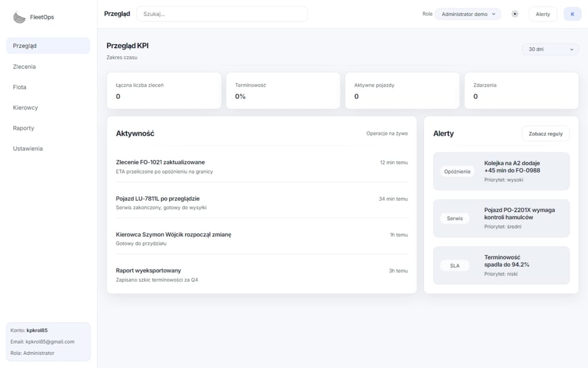
Task: Open Zlecenia in sidebar
Action: [48, 67]
